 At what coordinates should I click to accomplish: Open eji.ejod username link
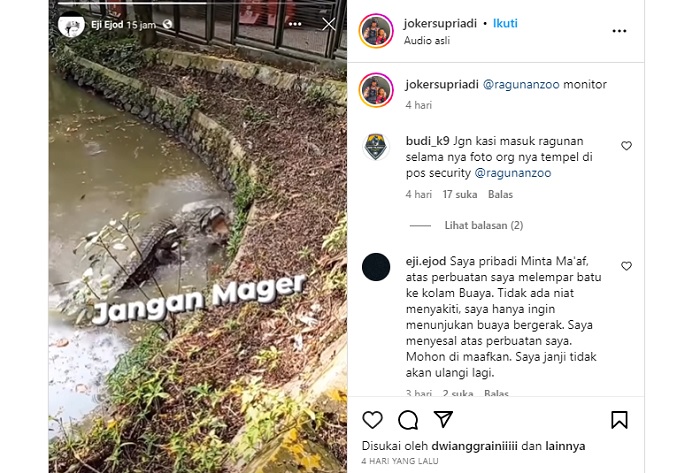[x=426, y=261]
